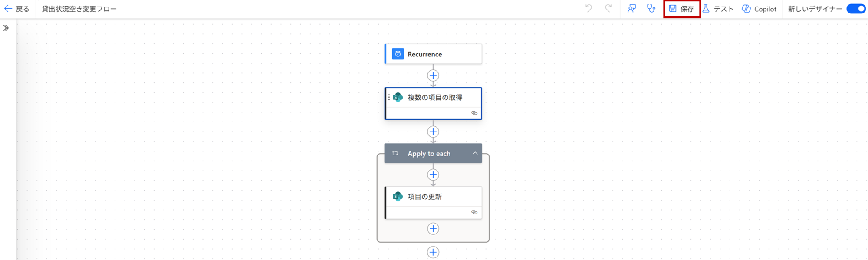Toggle the 新しいデザイナー switch off
868x260 pixels.
pyautogui.click(x=856, y=9)
